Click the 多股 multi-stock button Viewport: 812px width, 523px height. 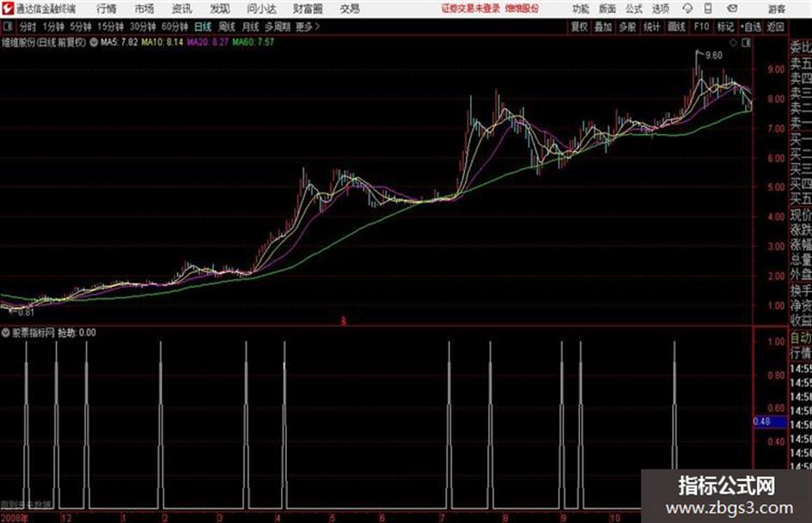[627, 27]
